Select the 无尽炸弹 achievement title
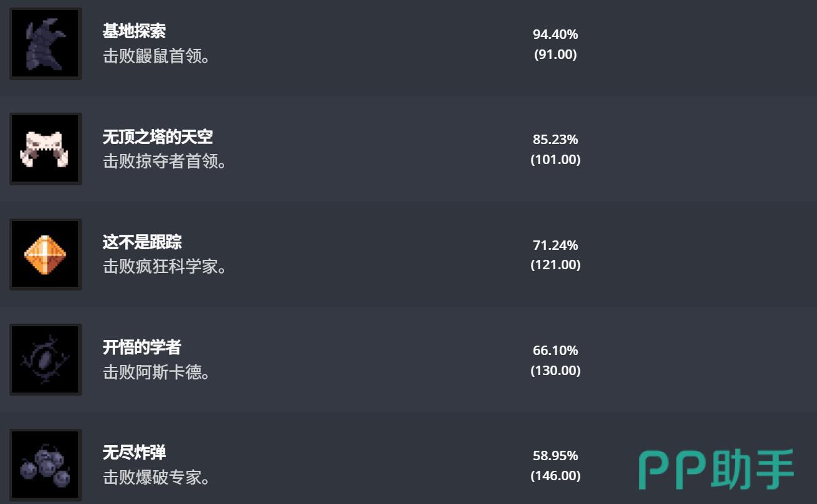817x504 pixels. coord(134,452)
